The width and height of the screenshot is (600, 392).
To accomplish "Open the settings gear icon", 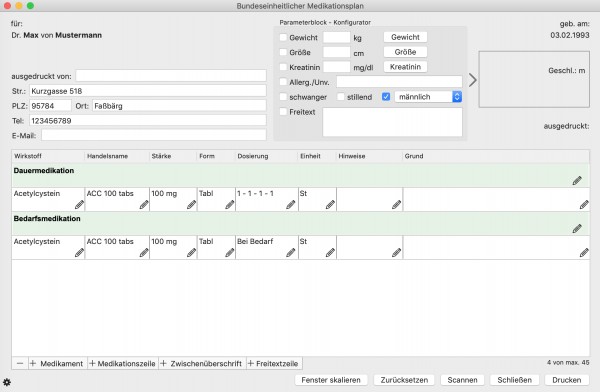I will point(7,382).
